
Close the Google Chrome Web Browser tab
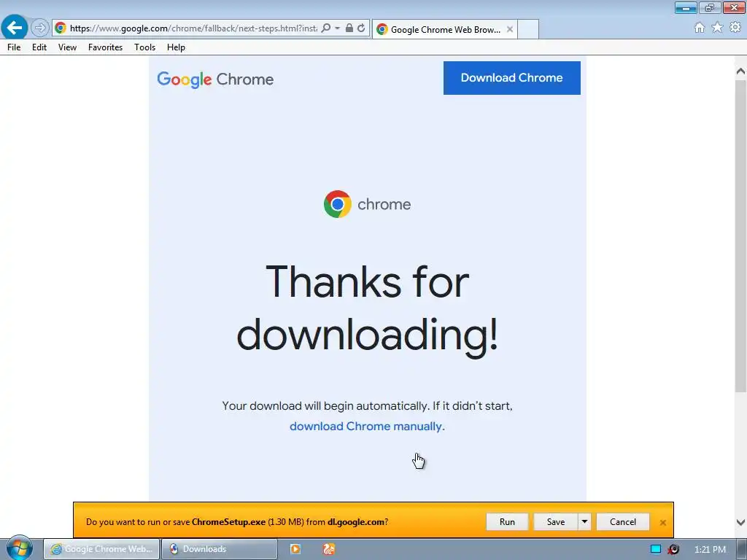click(509, 29)
